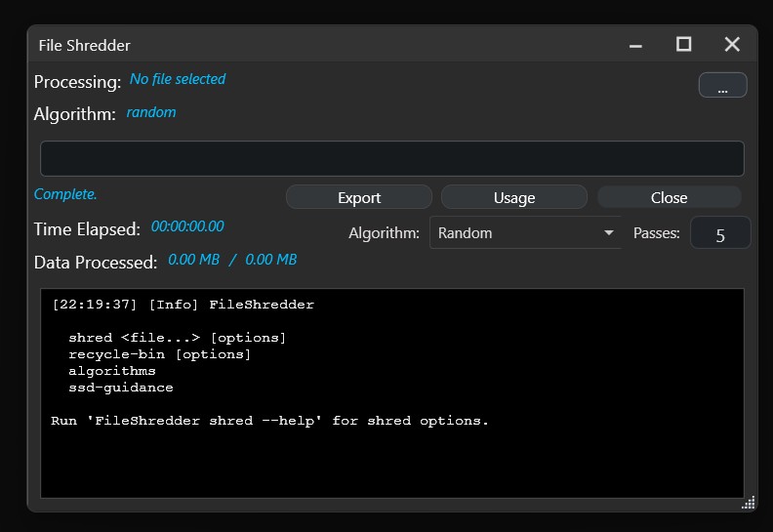Click the 'Passes:' label
This screenshot has height=532, width=773.
(656, 232)
